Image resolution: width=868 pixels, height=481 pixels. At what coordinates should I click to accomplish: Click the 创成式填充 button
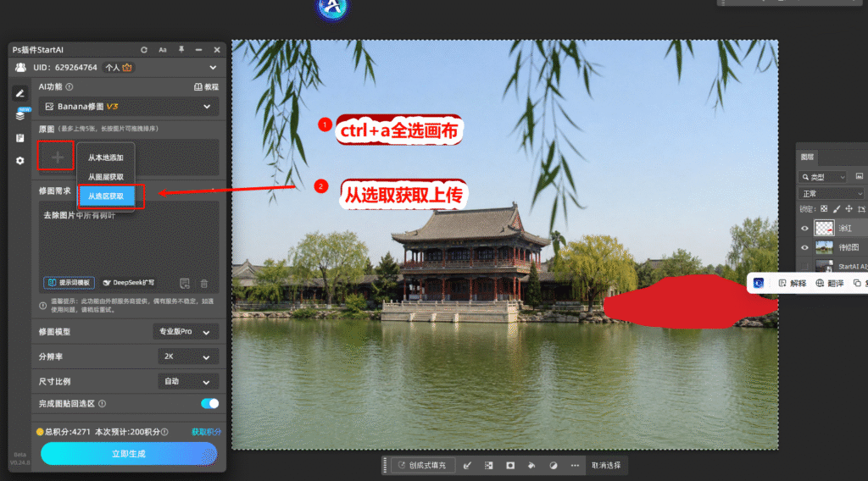click(422, 466)
